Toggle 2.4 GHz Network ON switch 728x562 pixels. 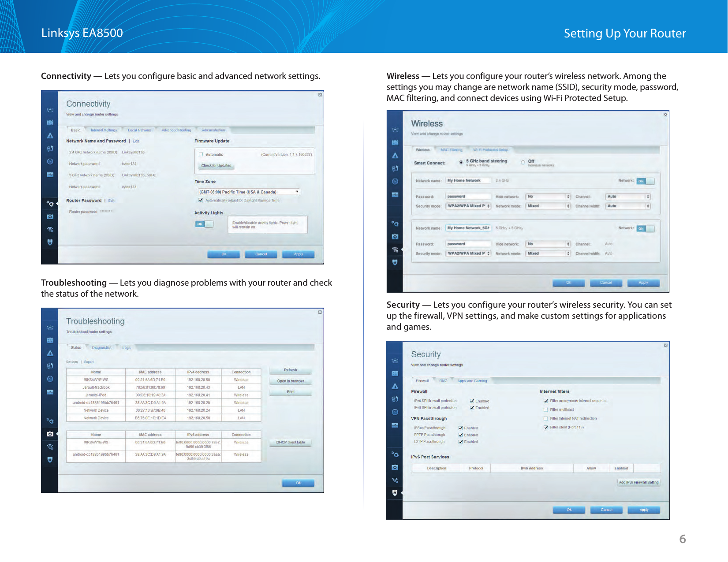[646, 181]
